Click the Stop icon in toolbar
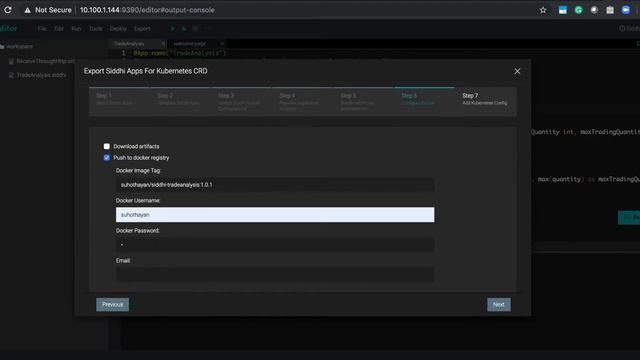 point(196,29)
